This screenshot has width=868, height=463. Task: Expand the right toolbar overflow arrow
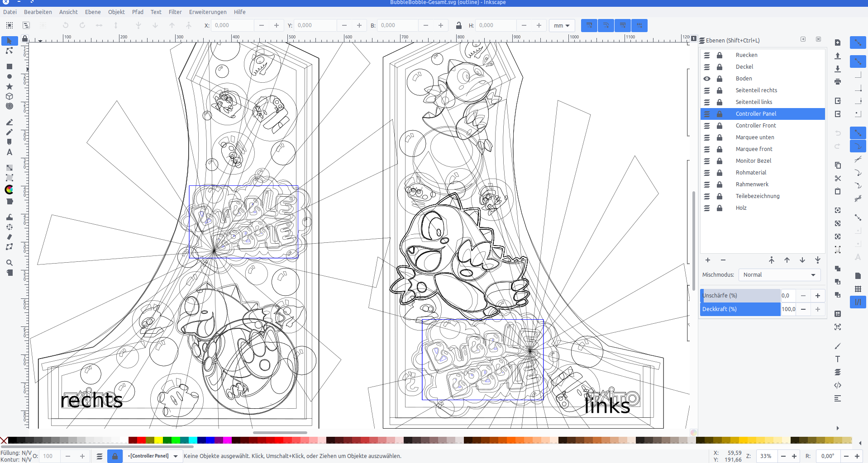point(838,428)
